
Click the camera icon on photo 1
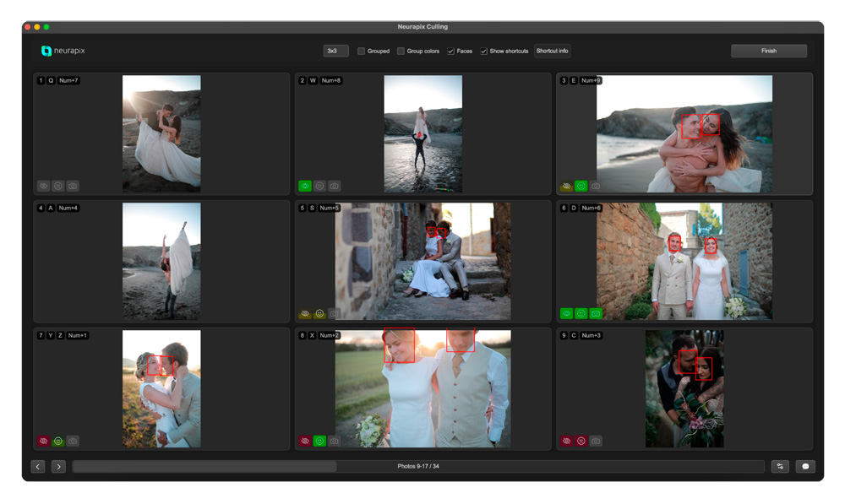click(x=73, y=186)
